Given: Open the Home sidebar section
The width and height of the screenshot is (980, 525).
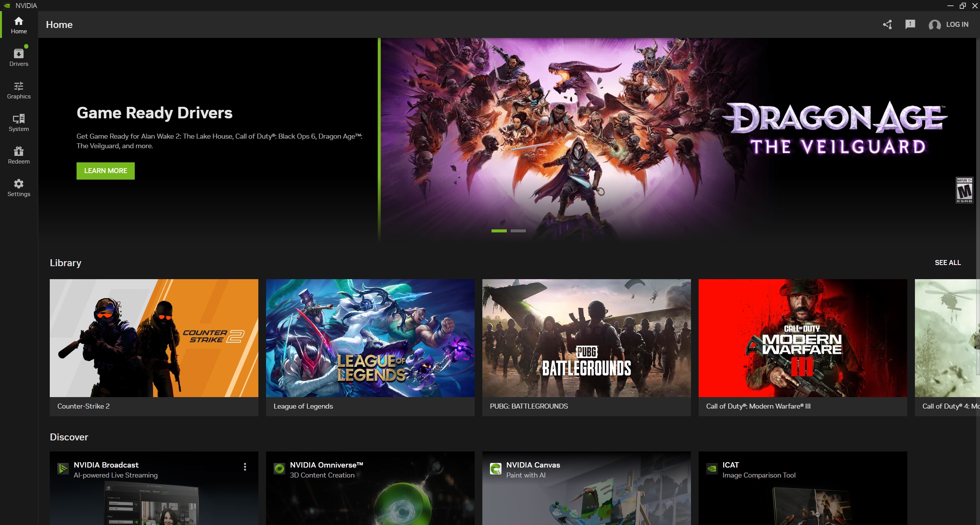Looking at the screenshot, I should tap(19, 25).
